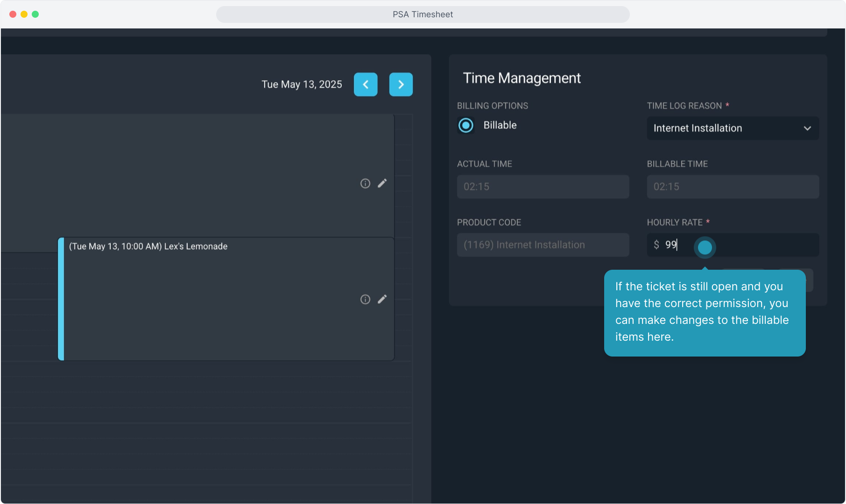Click the Billable Time field
The image size is (846, 504).
(x=732, y=187)
